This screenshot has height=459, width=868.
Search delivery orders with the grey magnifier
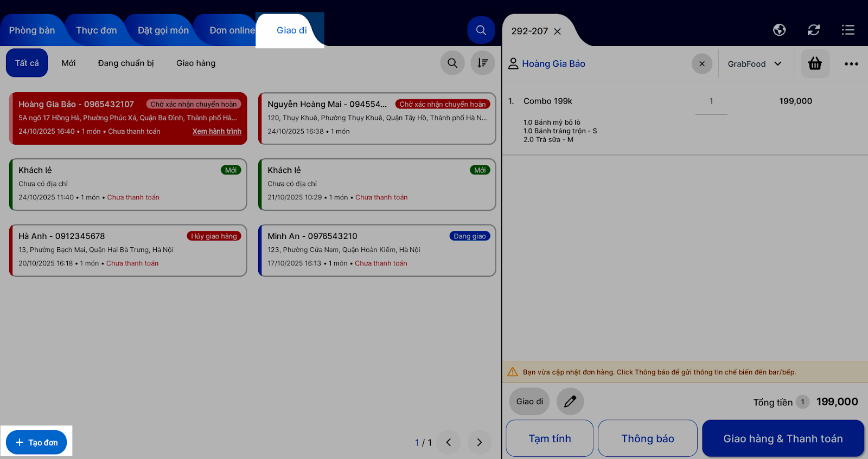pos(452,63)
